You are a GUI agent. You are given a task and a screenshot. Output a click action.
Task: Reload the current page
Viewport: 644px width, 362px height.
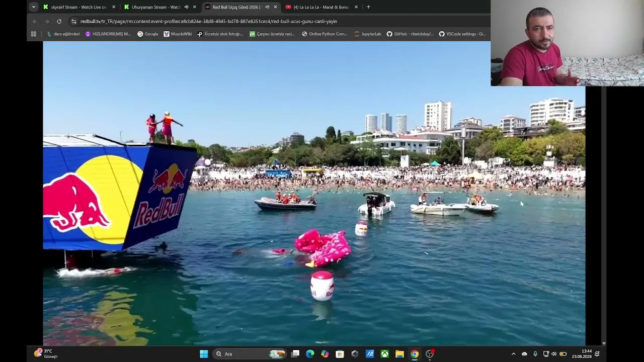coord(59,22)
